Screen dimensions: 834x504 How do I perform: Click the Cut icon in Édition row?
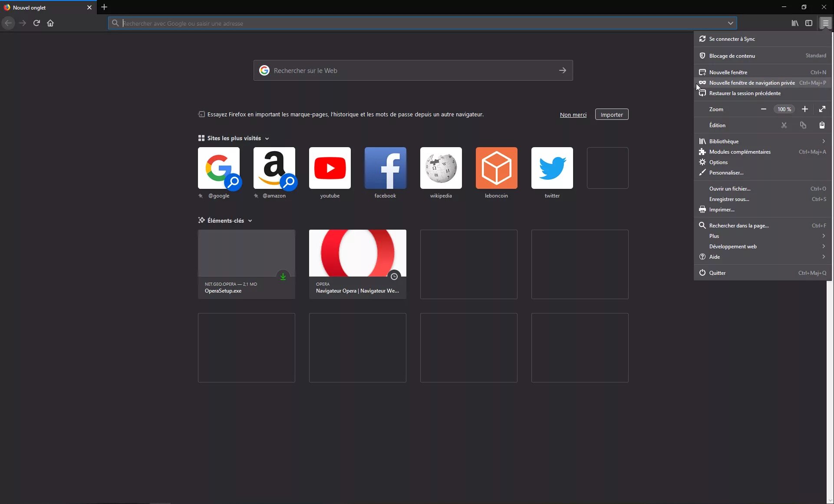tap(784, 125)
